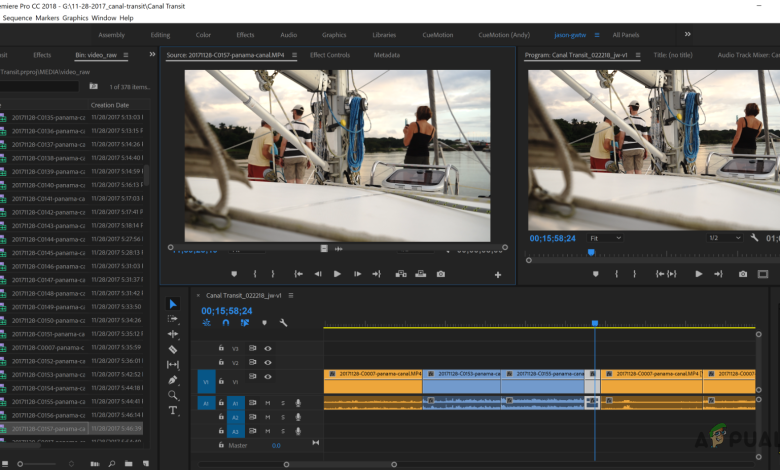Image resolution: width=780 pixels, height=470 pixels.
Task: Mute audio track A1
Action: pyautogui.click(x=268, y=403)
